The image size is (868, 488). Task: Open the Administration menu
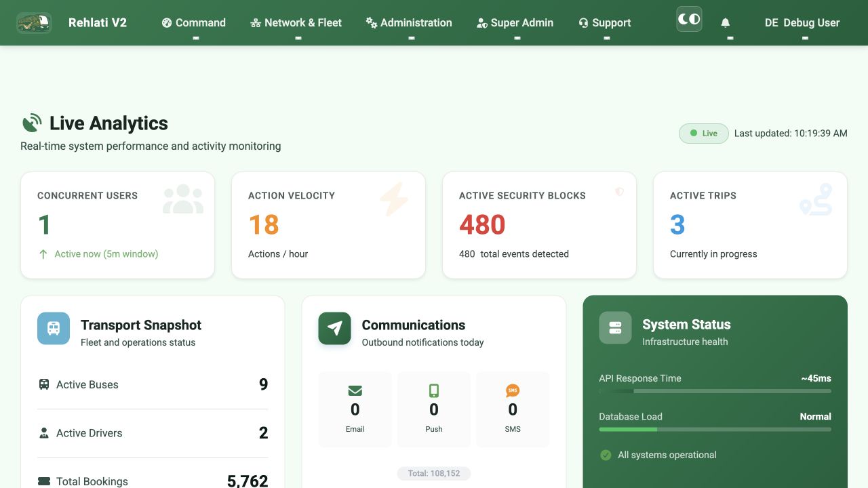click(x=409, y=22)
